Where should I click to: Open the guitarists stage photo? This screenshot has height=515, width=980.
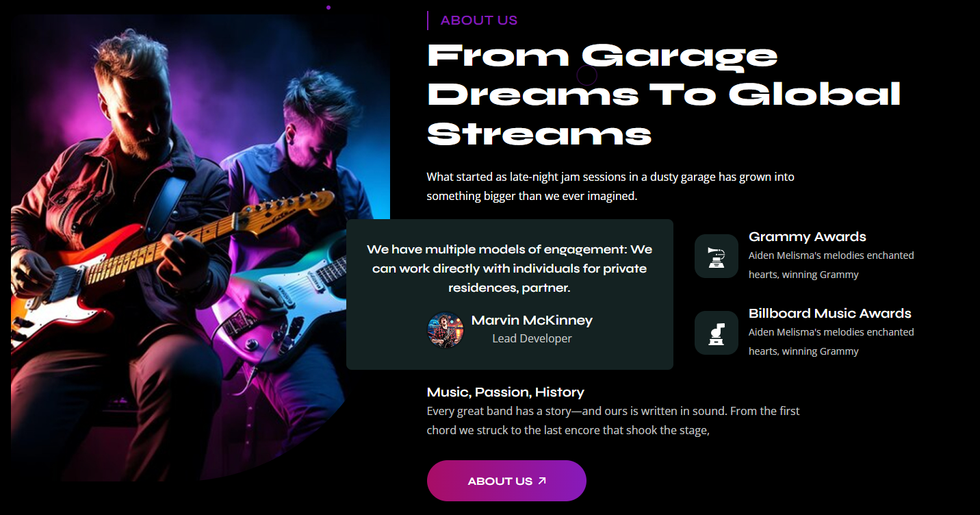click(x=201, y=248)
